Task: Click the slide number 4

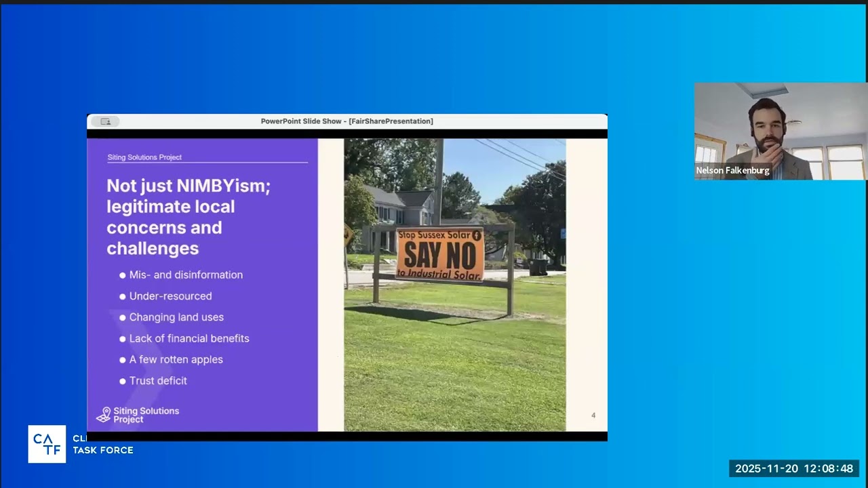Action: 593,415
